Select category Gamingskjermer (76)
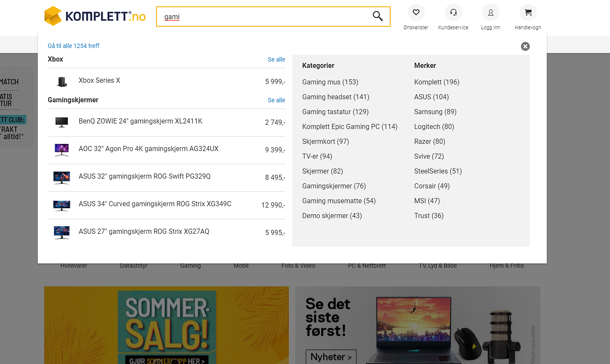This screenshot has width=610, height=364. (x=334, y=186)
